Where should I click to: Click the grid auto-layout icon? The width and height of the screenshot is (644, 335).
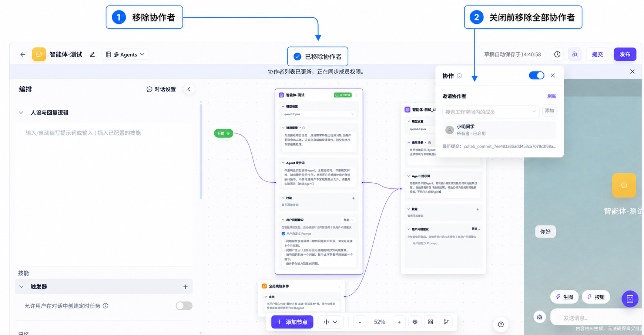click(430, 322)
